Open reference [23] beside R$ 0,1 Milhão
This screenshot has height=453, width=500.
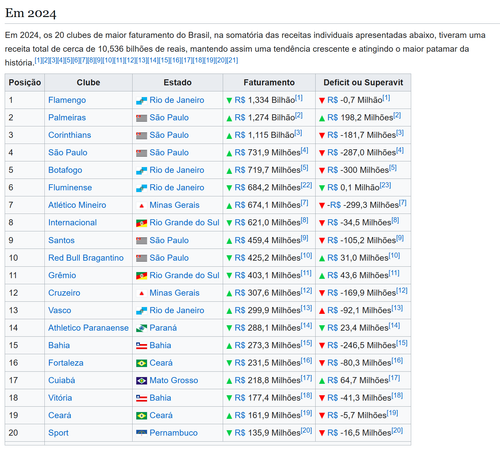(x=385, y=185)
